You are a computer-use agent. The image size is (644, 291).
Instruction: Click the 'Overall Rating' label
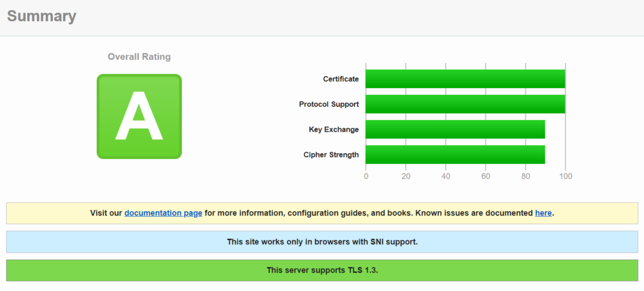click(139, 57)
